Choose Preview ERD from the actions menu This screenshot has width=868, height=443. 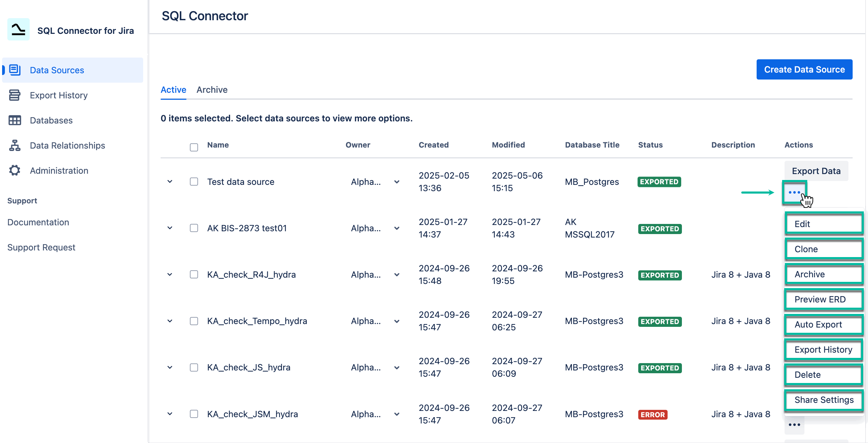(824, 299)
